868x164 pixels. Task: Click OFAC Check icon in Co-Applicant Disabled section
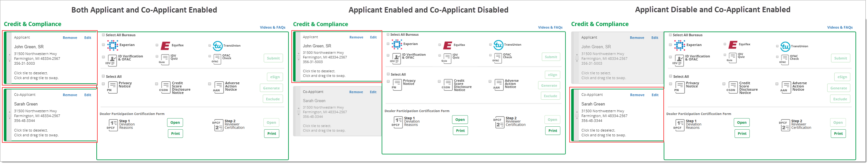498,58
